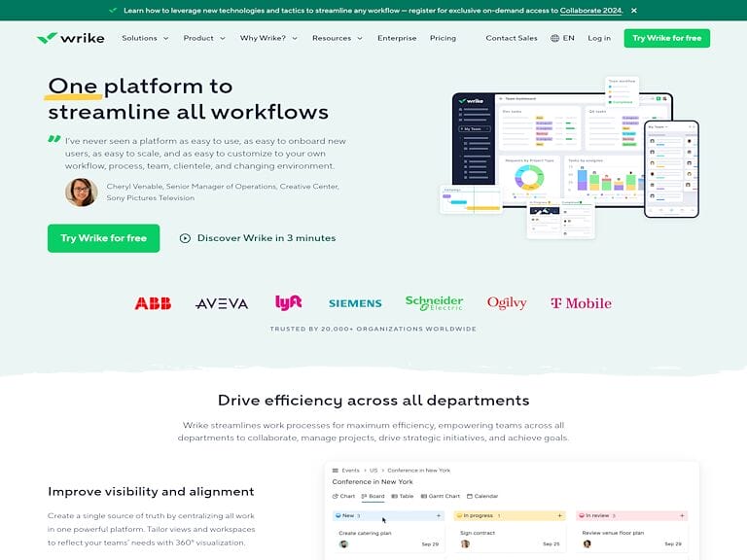Image resolution: width=747 pixels, height=560 pixels.
Task: Close the top announcement banner
Action: [x=634, y=10]
